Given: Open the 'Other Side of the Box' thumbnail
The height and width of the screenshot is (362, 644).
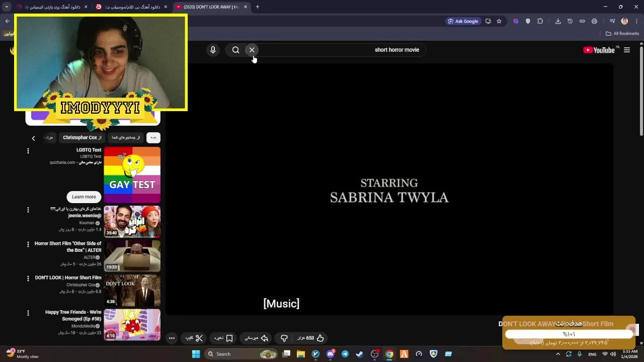Looking at the screenshot, I should pos(132,256).
